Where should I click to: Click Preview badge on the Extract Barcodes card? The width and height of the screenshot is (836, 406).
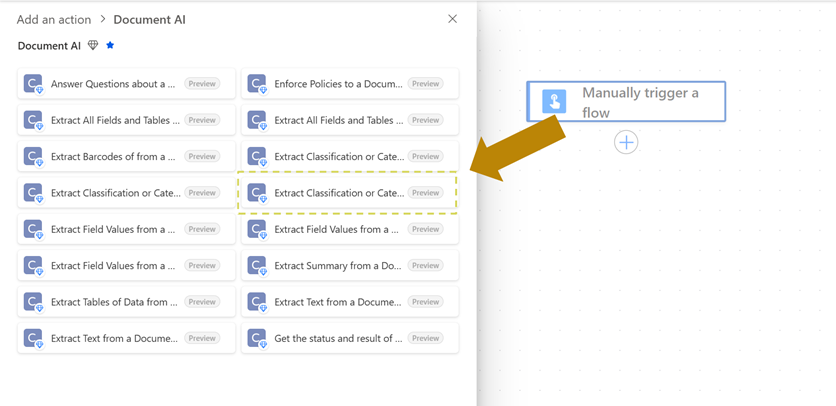(202, 156)
